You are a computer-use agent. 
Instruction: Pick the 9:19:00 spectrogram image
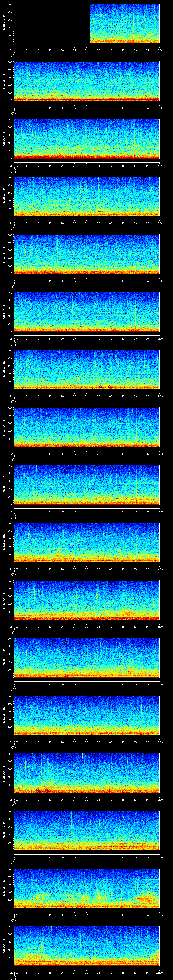(87, 888)
